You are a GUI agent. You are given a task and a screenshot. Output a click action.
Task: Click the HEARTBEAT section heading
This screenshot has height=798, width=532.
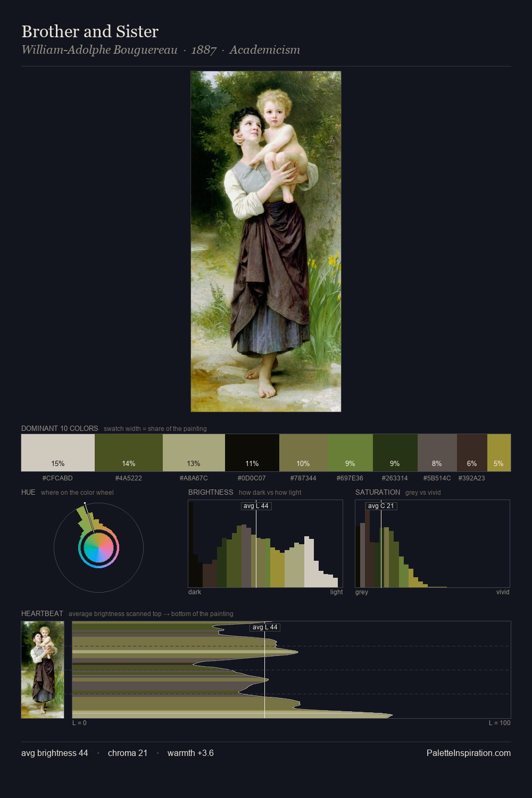point(42,613)
